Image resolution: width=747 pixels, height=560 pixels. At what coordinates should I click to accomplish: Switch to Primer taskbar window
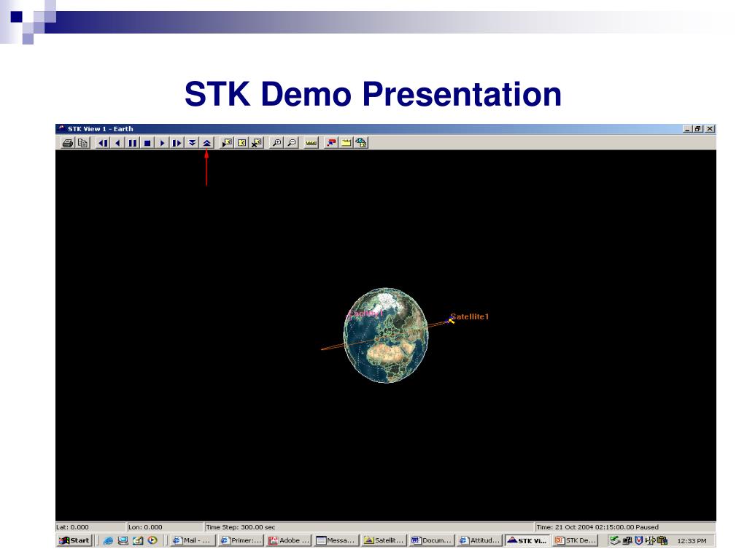point(241,540)
